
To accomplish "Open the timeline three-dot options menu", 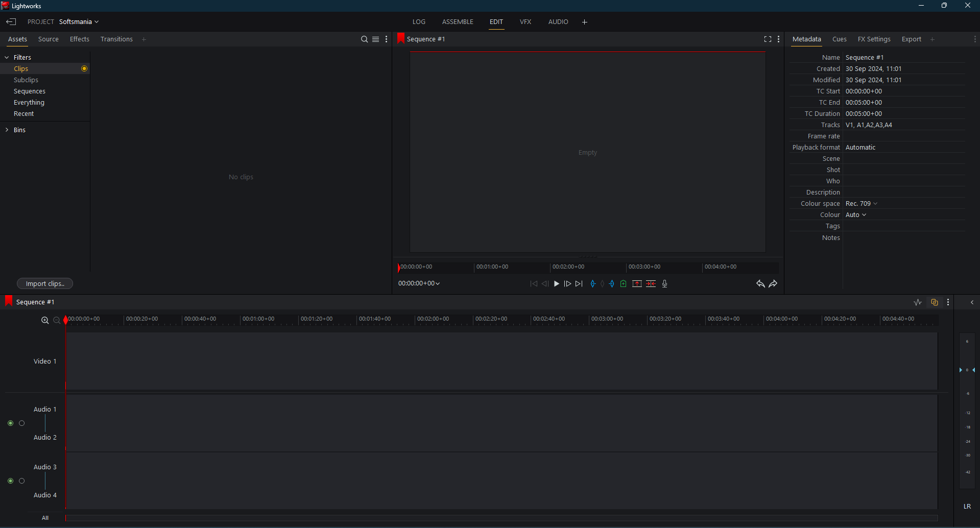I will tap(948, 302).
